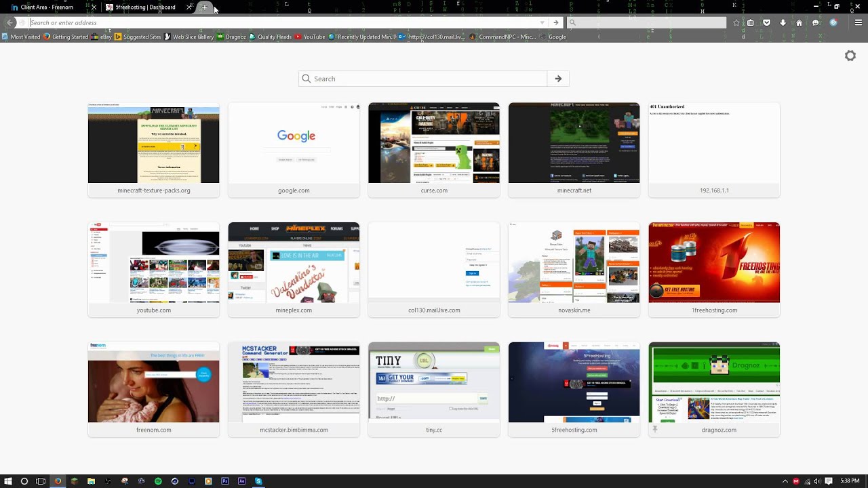
Task: Open the Dragnoz bookmark
Action: 231,37
